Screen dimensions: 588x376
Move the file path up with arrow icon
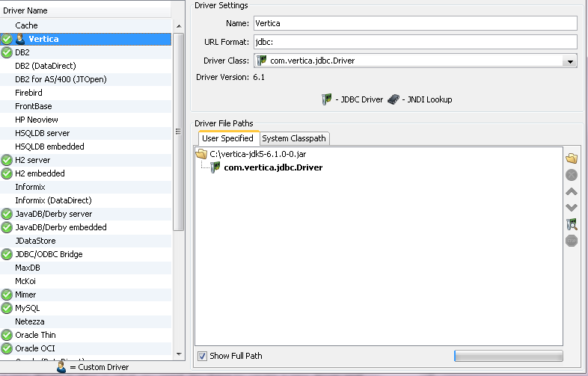tap(572, 192)
